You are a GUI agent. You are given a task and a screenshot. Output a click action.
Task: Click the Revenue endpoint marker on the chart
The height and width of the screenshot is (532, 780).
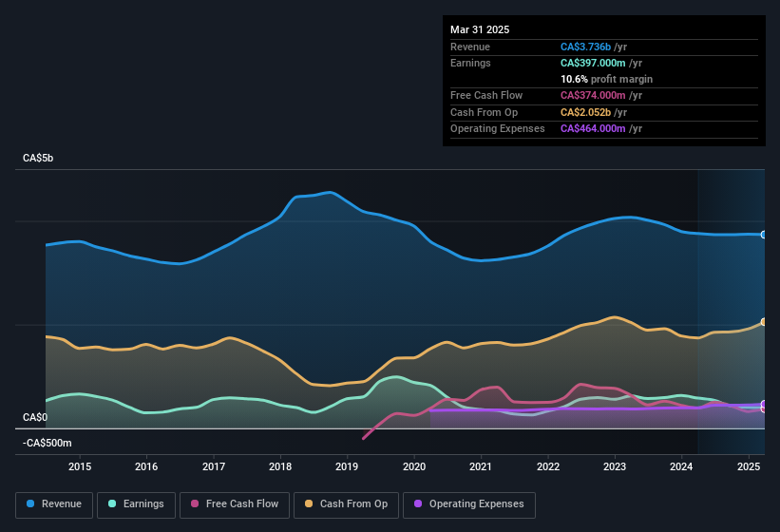point(764,235)
